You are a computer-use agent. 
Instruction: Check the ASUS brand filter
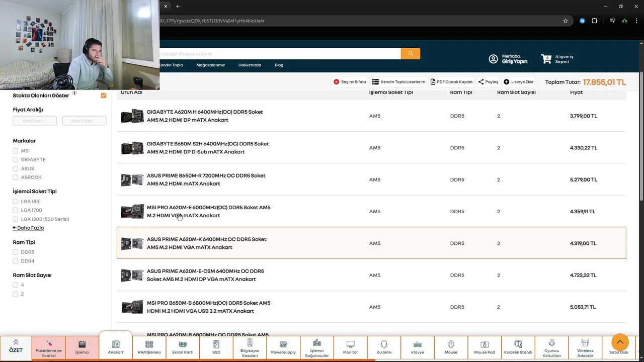pos(16,168)
